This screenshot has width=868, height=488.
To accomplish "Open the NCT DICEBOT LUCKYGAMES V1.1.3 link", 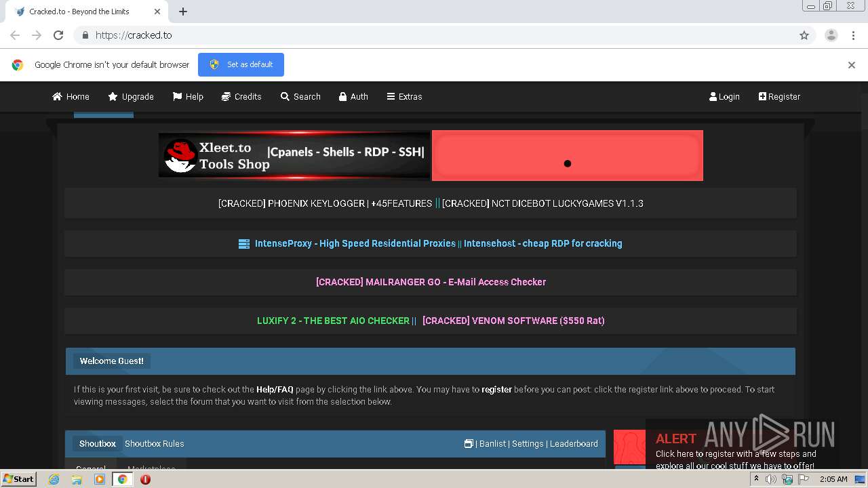I will click(x=542, y=203).
